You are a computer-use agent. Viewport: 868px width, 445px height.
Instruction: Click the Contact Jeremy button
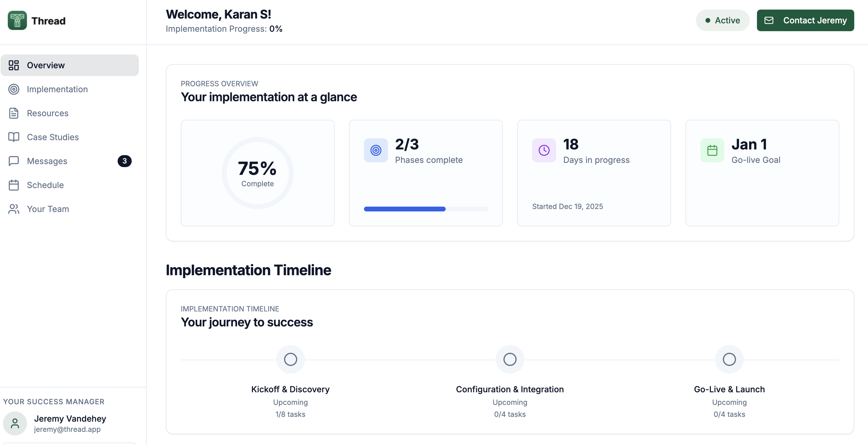805,20
